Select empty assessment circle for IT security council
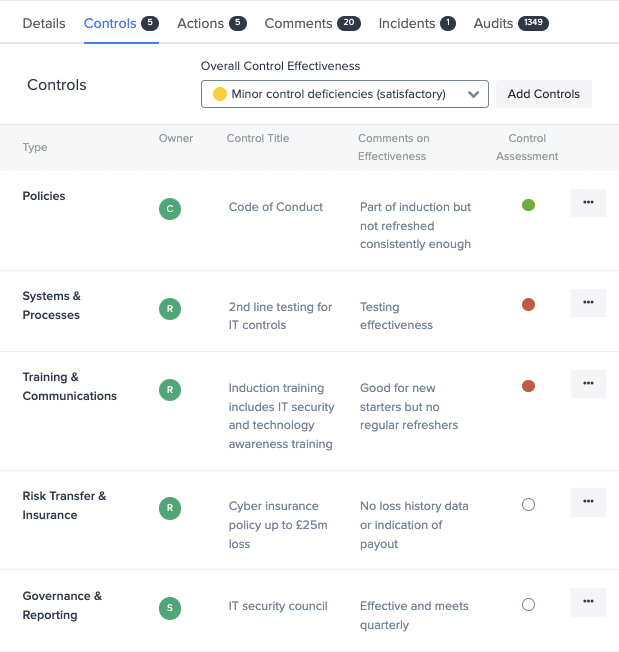619x652 pixels. [528, 605]
